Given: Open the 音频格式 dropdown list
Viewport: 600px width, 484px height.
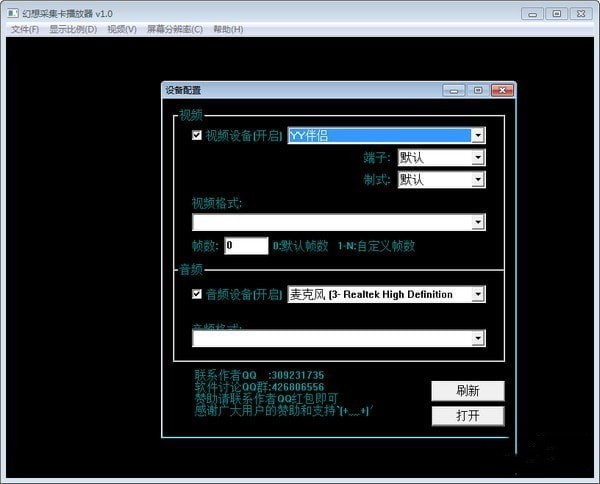Looking at the screenshot, I should point(478,338).
